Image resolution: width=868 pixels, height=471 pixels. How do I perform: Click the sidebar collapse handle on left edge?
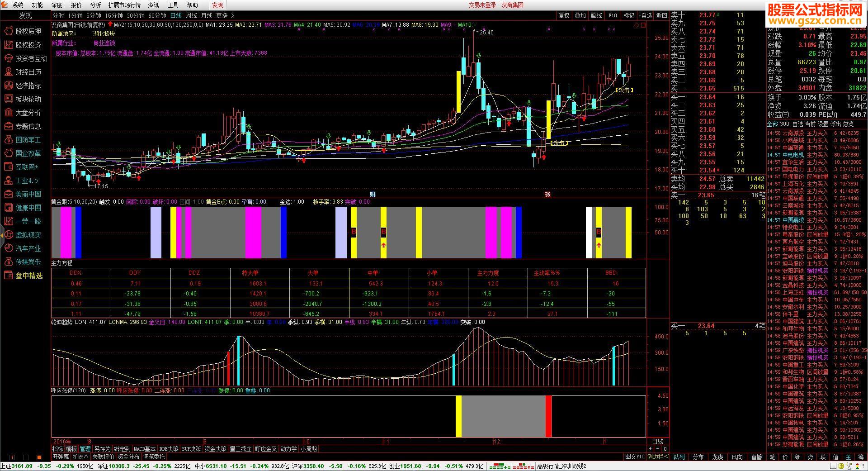(x=1, y=235)
